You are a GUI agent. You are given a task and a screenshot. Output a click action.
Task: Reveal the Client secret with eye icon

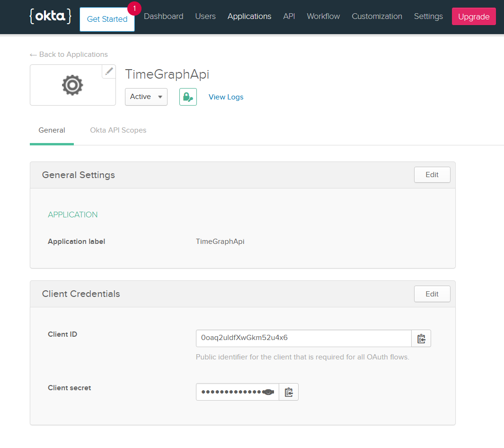pyautogui.click(x=269, y=392)
